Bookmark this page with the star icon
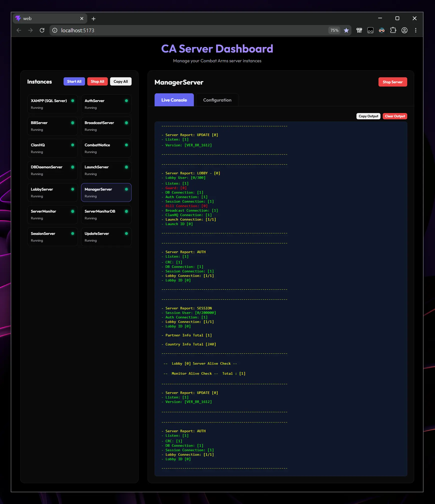 tap(346, 30)
